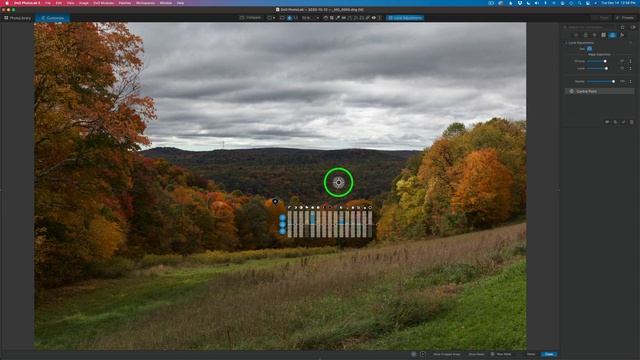Image resolution: width=640 pixels, height=360 pixels.
Task: Click the Compare button in toolbar
Action: [x=250, y=18]
